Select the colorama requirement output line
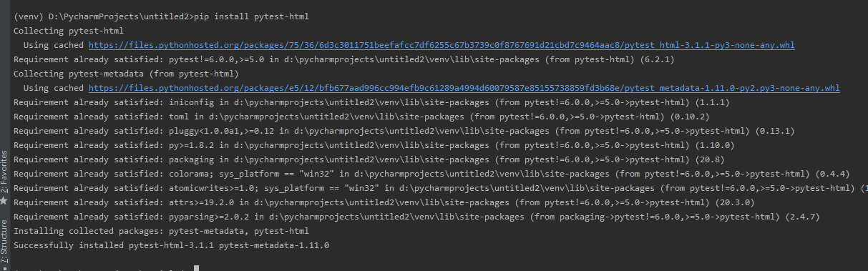Image resolution: width=868 pixels, height=271 pixels. tap(431, 174)
